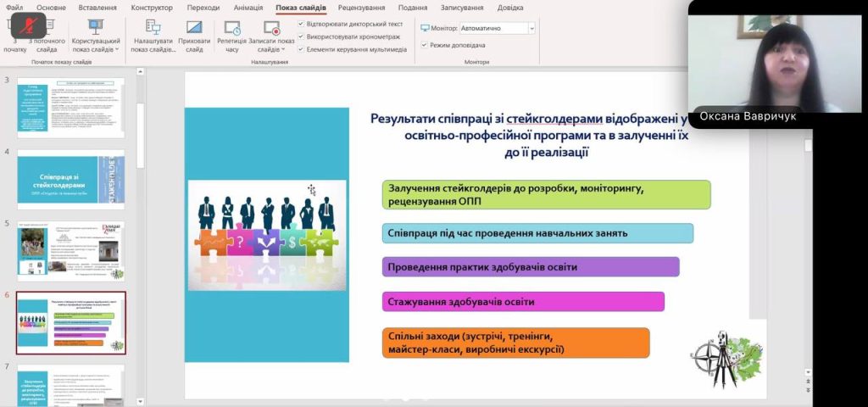Screen dimensions: 868x407
Task: Start Rehearse Timings
Action: pos(231,34)
